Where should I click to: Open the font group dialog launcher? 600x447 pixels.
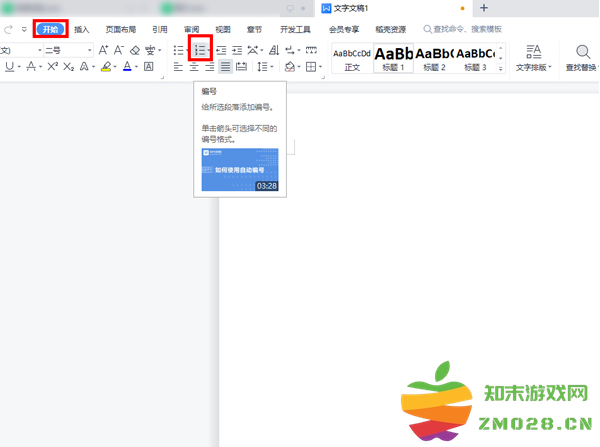click(x=162, y=78)
